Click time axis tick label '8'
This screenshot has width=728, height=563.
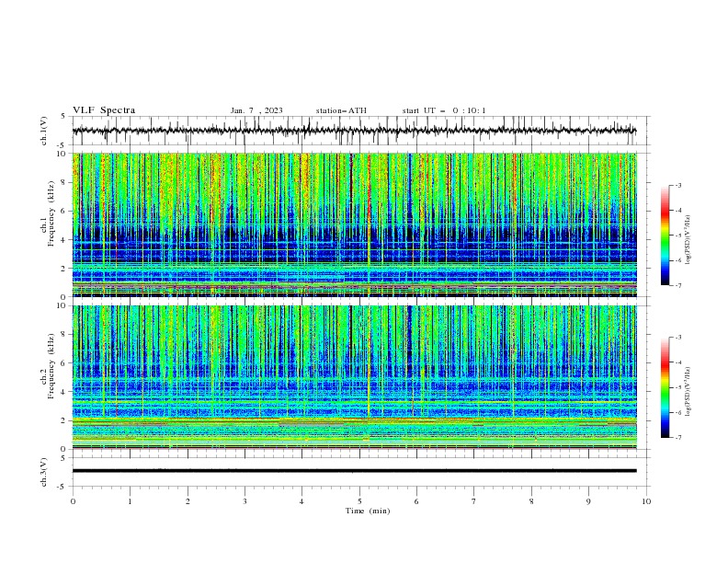click(x=531, y=501)
